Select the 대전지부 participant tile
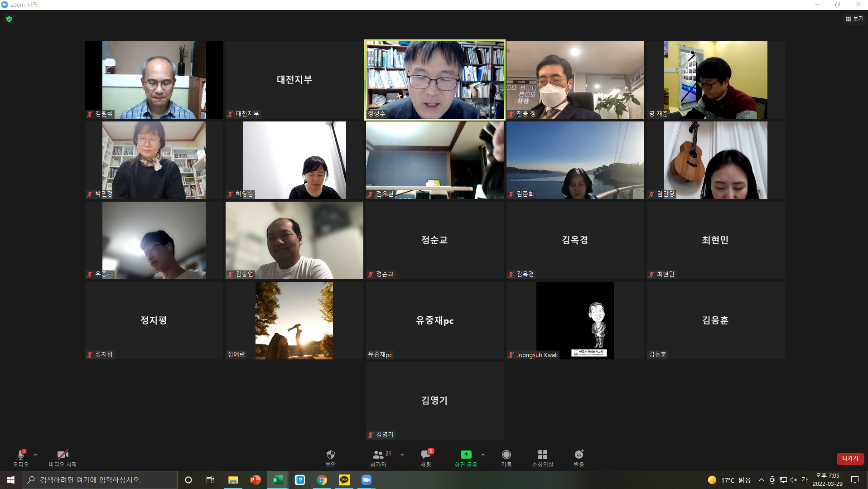The height and width of the screenshot is (489, 868). click(x=294, y=80)
